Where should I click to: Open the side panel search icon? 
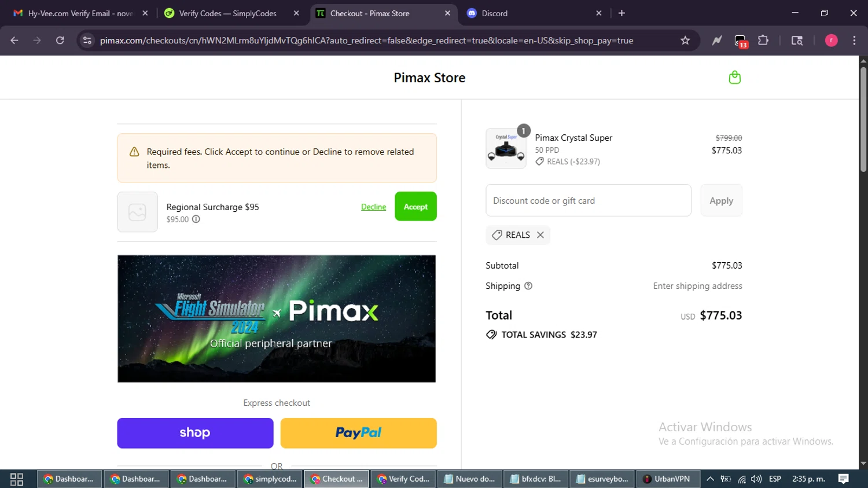click(797, 41)
